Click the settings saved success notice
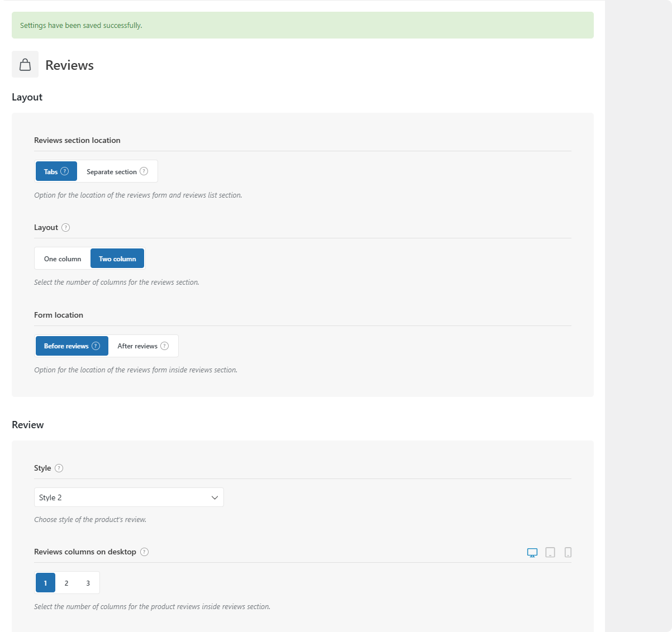This screenshot has height=632, width=672. pos(302,25)
